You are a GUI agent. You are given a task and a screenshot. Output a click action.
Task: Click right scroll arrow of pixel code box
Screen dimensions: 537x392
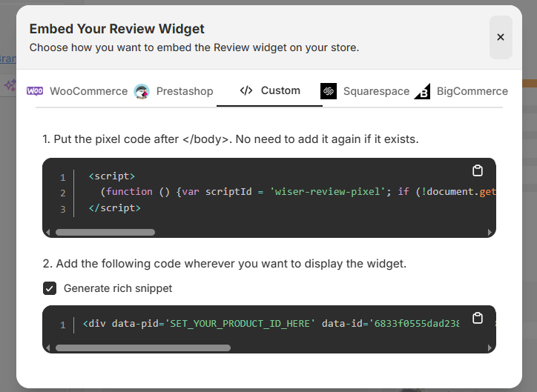[490, 232]
